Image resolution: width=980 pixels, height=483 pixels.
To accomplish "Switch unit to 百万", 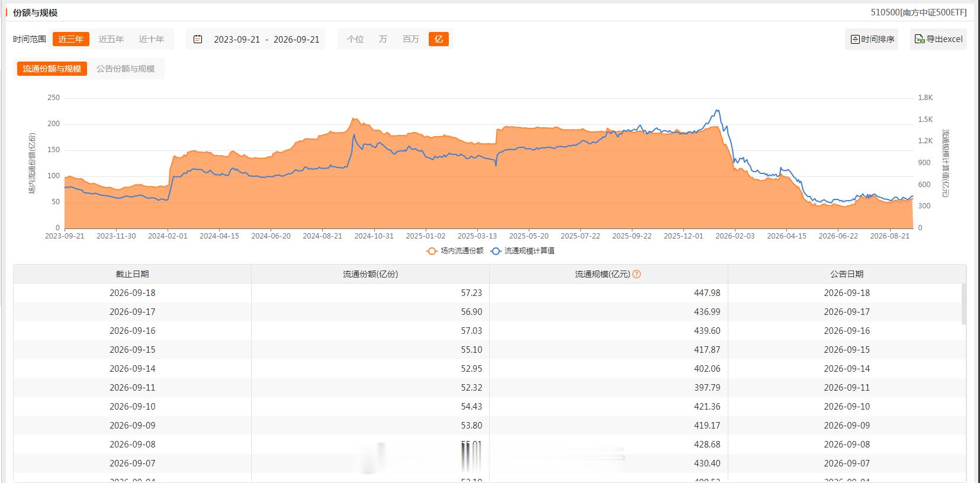I will 411,39.
